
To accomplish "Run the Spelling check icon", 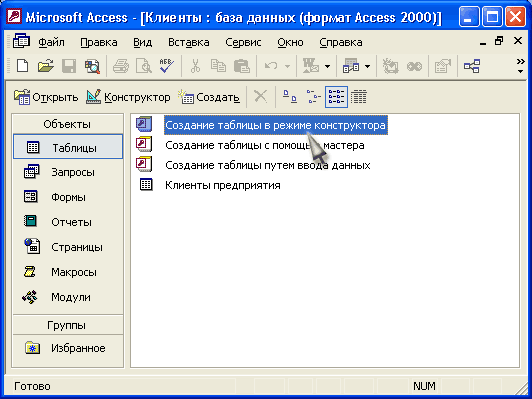I will [x=167, y=65].
